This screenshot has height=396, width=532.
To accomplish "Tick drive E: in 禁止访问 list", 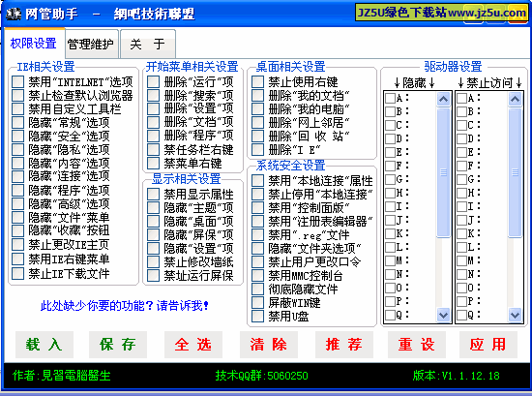I will tap(461, 152).
